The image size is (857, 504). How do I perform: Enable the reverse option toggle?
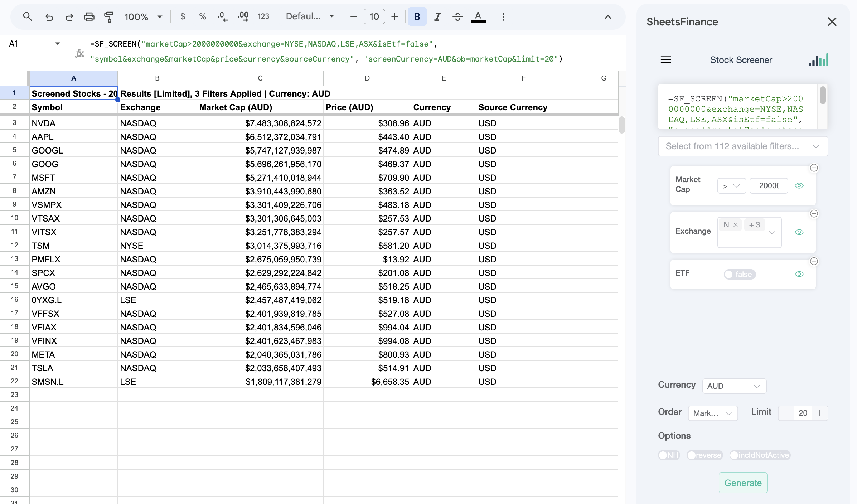click(x=705, y=455)
